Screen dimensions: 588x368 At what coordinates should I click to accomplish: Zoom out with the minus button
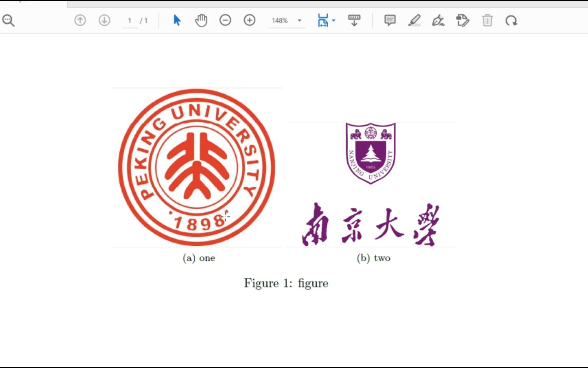(x=225, y=20)
